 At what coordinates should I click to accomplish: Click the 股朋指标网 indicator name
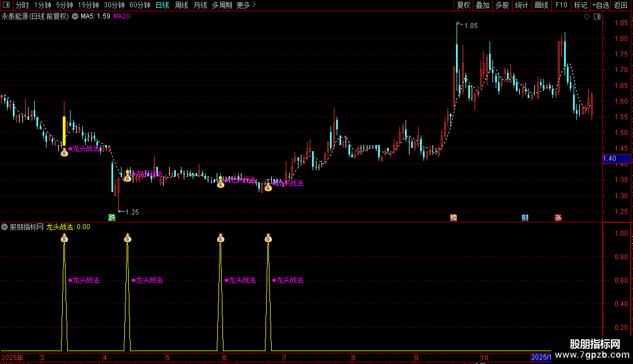point(27,227)
